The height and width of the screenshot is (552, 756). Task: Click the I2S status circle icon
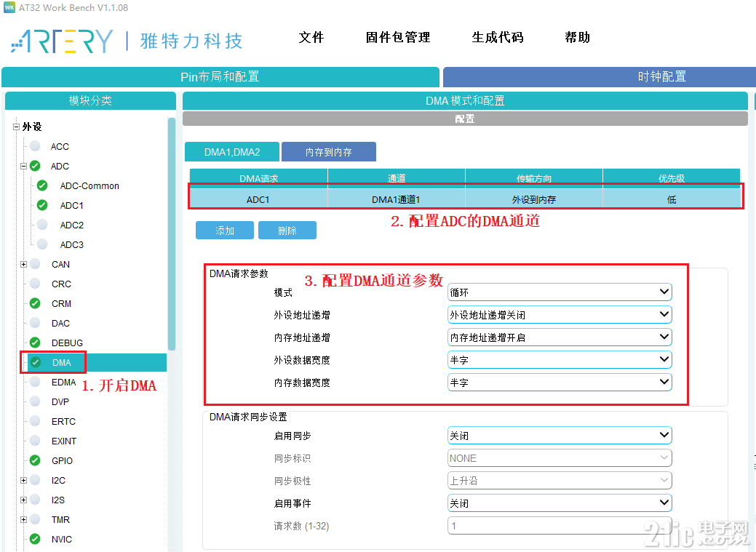[x=35, y=500]
